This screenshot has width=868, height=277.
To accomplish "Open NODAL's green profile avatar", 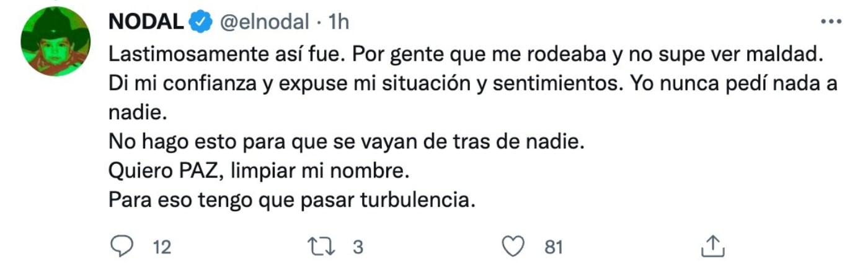I will point(55,42).
